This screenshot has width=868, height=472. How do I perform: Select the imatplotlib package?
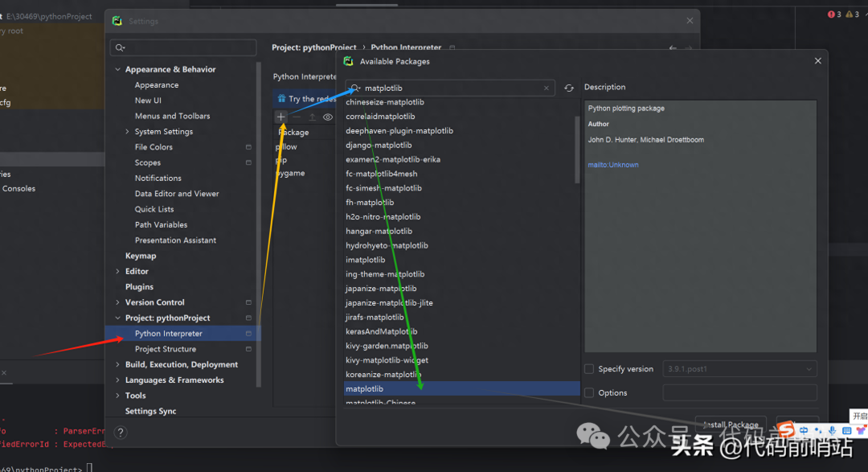(x=366, y=260)
